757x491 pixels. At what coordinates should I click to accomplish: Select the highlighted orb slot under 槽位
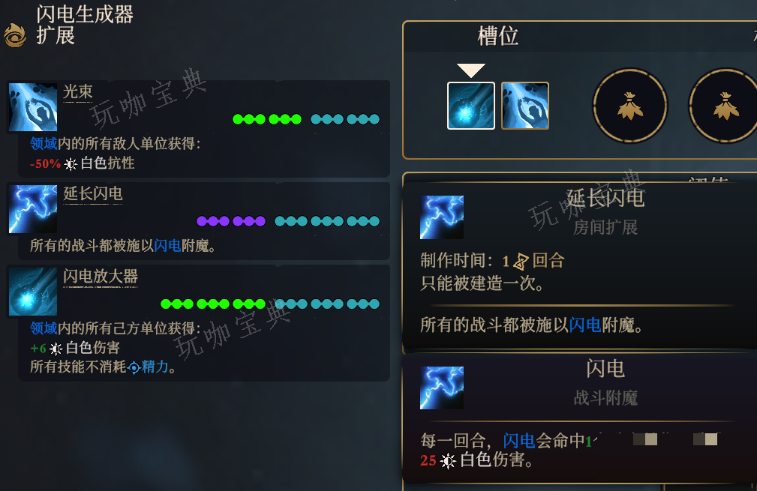[471, 106]
